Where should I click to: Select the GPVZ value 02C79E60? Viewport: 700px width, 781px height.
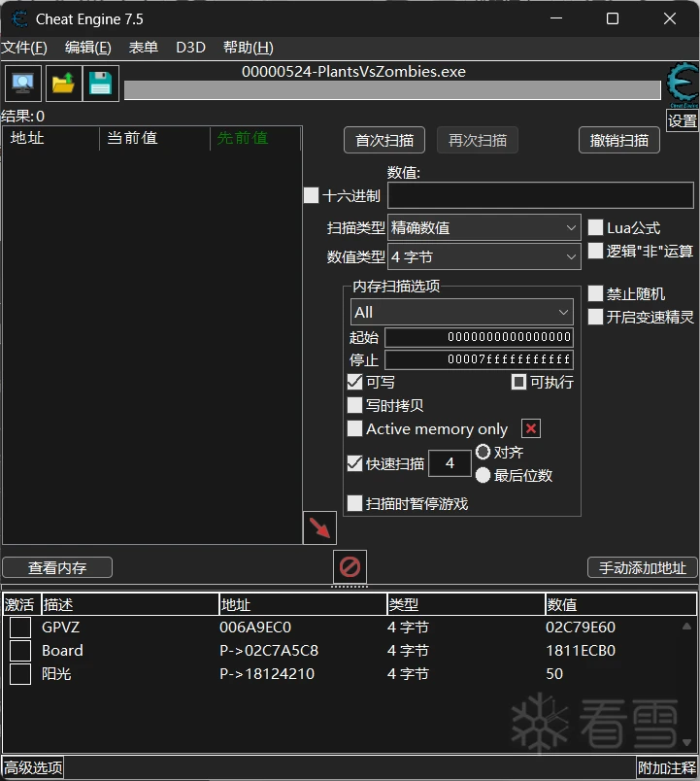pos(581,628)
